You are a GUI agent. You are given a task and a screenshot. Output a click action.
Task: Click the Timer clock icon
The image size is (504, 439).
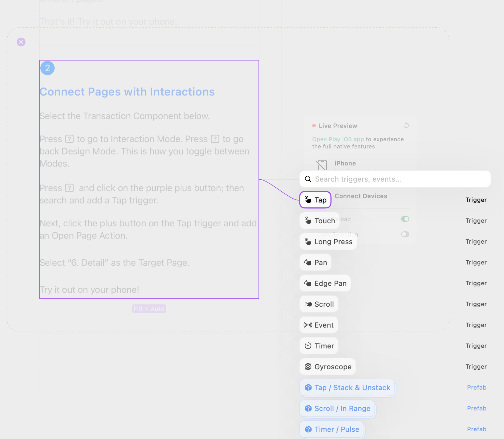(308, 346)
